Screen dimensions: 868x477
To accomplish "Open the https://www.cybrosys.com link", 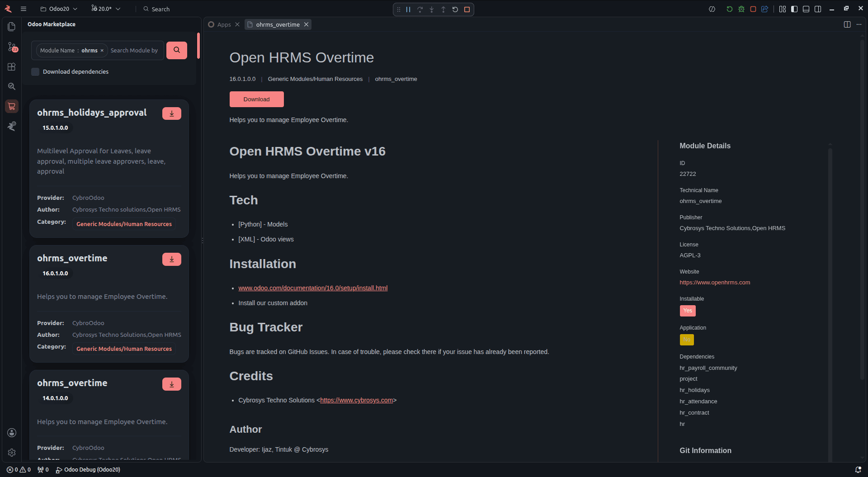I will [x=356, y=400].
